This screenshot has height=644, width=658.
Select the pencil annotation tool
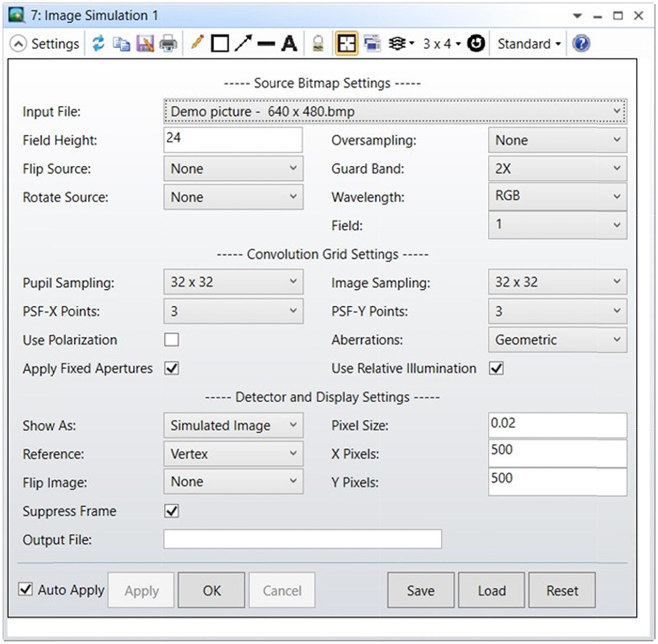click(x=197, y=43)
